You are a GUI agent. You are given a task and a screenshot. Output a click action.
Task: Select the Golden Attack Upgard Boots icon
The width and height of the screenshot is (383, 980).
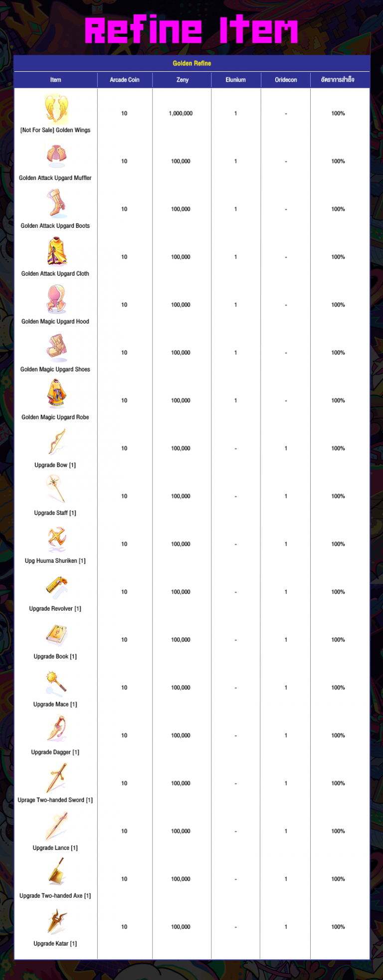(56, 203)
